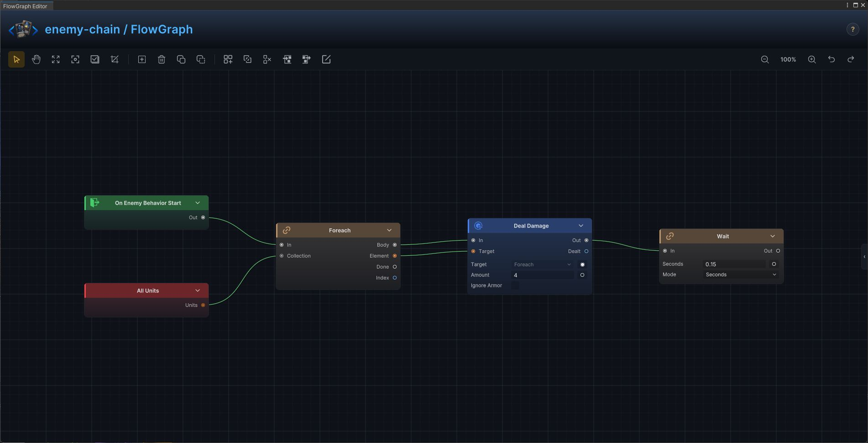The image size is (868, 443).
Task: Toggle the Deal Damage Target property port
Action: [582, 264]
